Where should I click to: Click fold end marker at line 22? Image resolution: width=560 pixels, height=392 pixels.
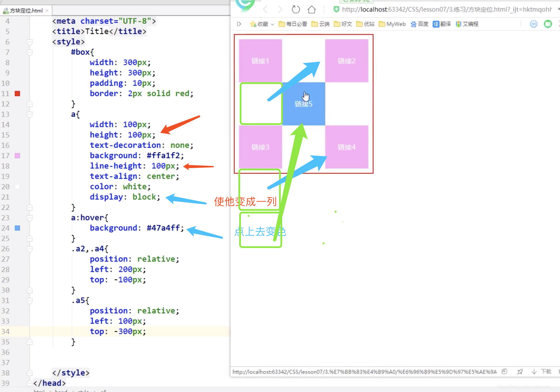[x=30, y=207]
